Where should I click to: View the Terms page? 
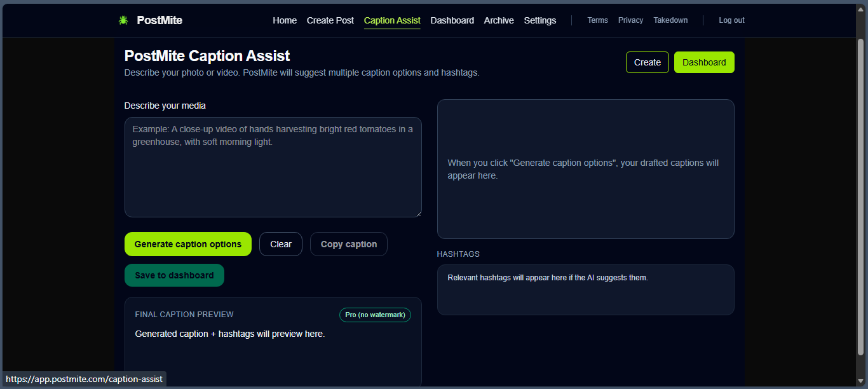click(597, 20)
